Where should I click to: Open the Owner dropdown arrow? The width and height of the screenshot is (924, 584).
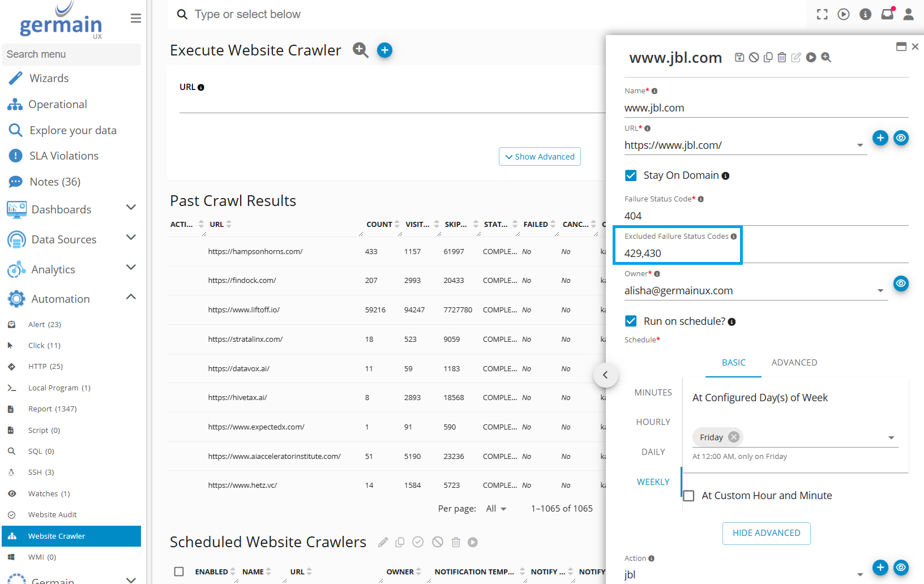(880, 291)
